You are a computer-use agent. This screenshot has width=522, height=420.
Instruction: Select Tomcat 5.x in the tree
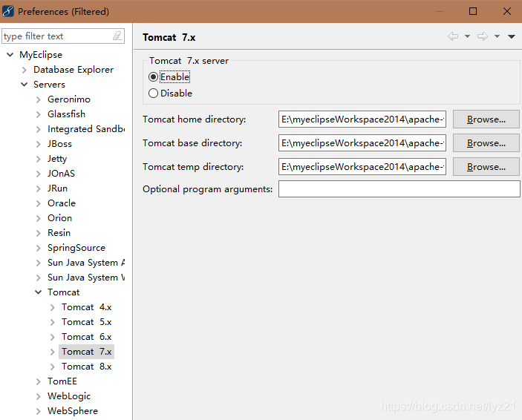pos(87,322)
